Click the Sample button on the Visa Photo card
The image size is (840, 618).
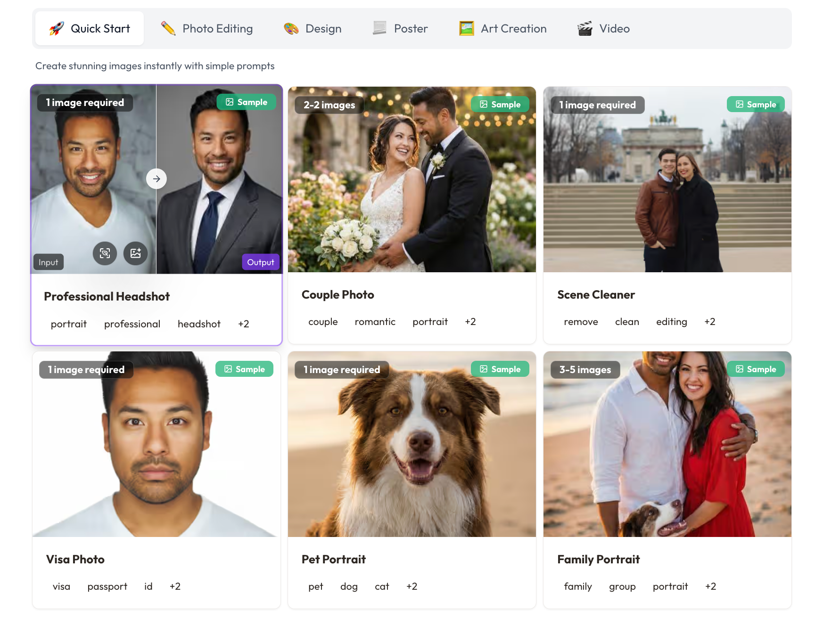coord(244,369)
